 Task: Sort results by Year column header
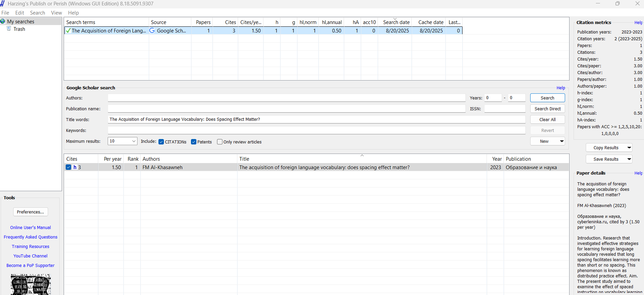pyautogui.click(x=497, y=159)
